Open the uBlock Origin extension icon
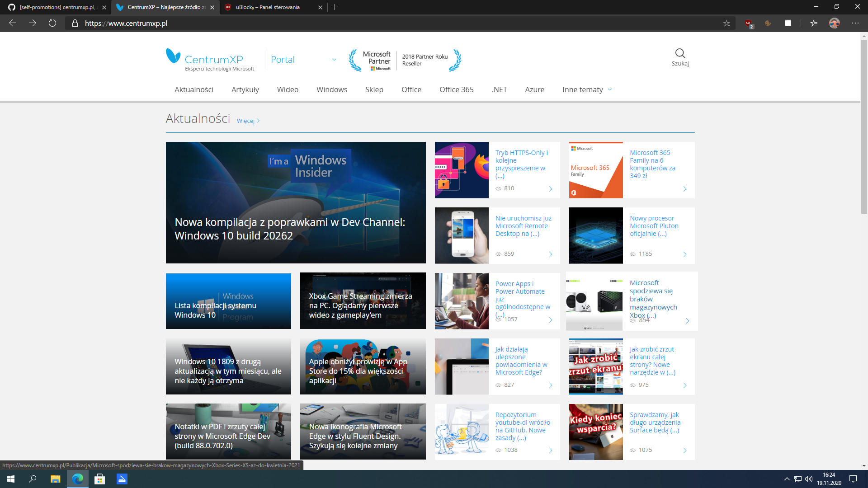This screenshot has height=488, width=868. [x=749, y=23]
